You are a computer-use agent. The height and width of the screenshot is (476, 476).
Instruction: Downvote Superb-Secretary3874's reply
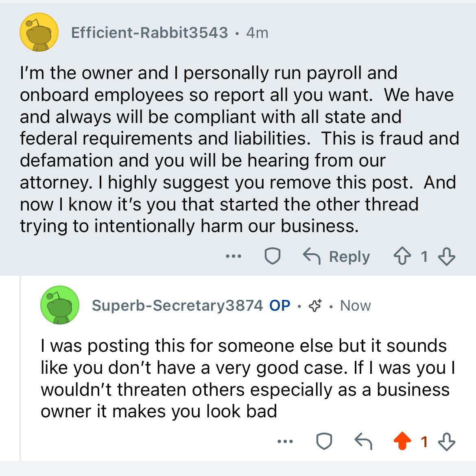(446, 441)
